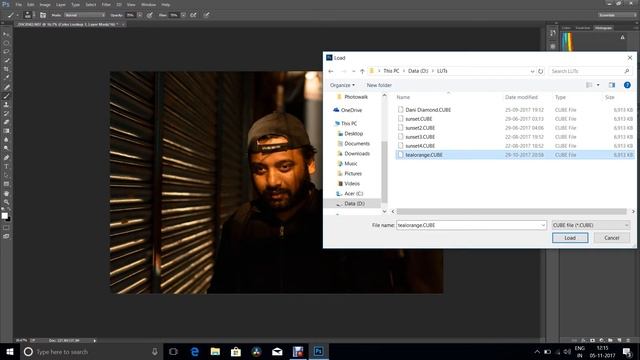Open the Flow slider dropdown arrow
Viewport: 640px width, 360px height.
point(183,15)
